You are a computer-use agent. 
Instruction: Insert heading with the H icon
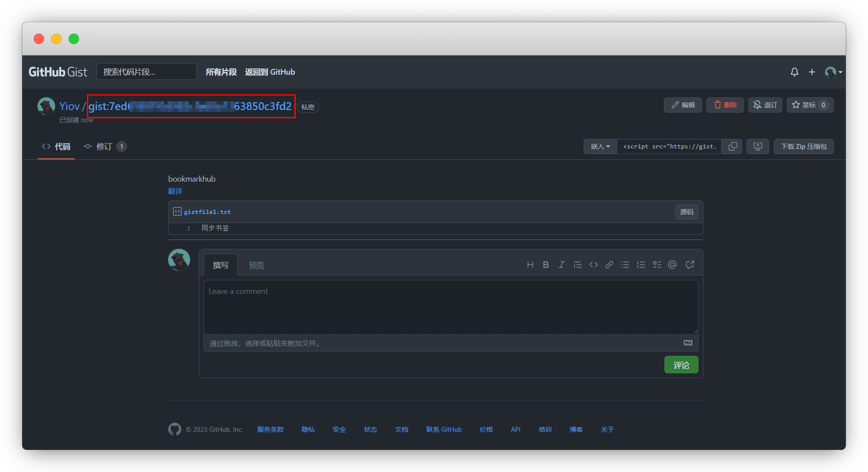pyautogui.click(x=530, y=265)
